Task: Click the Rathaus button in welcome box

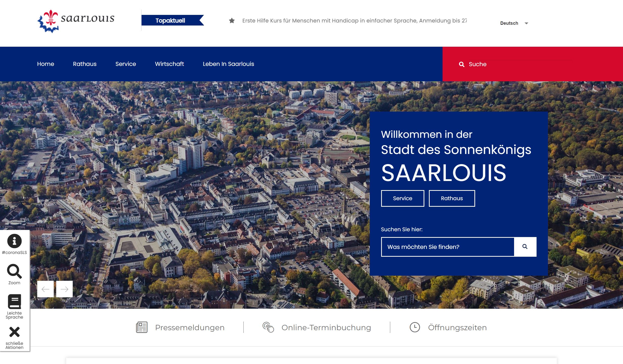Action: point(452,198)
